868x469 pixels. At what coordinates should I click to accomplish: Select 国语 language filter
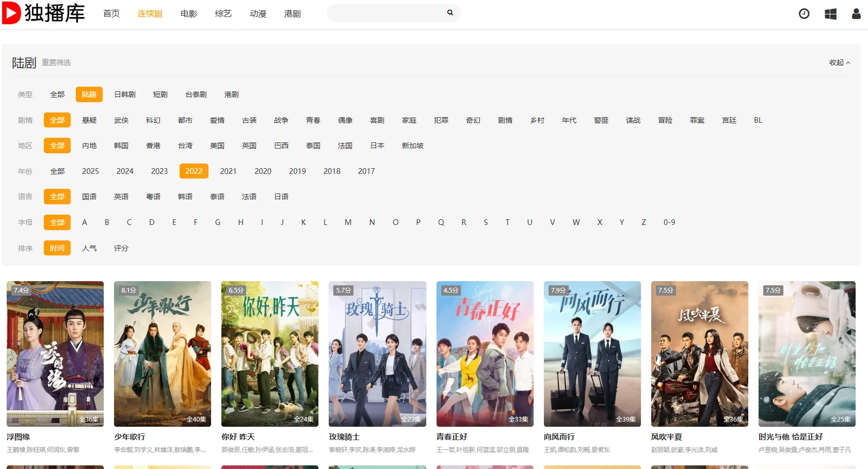point(89,197)
